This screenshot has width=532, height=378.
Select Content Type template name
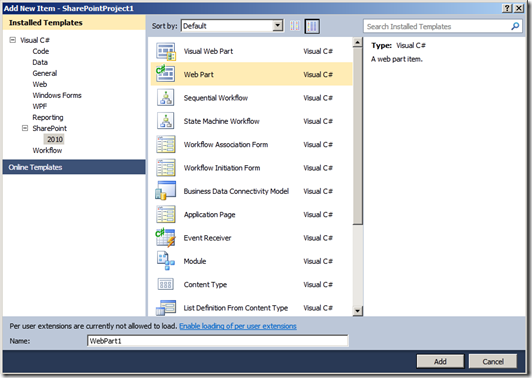click(205, 285)
